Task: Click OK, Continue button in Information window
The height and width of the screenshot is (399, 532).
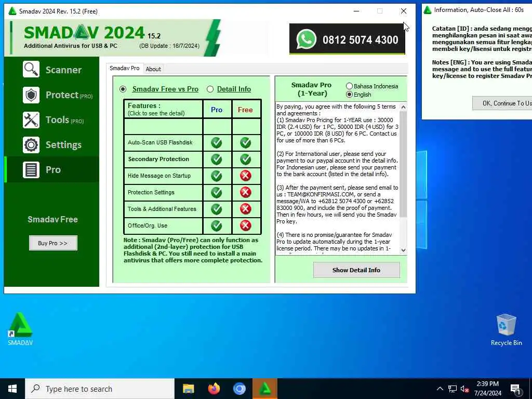Action: (502, 103)
